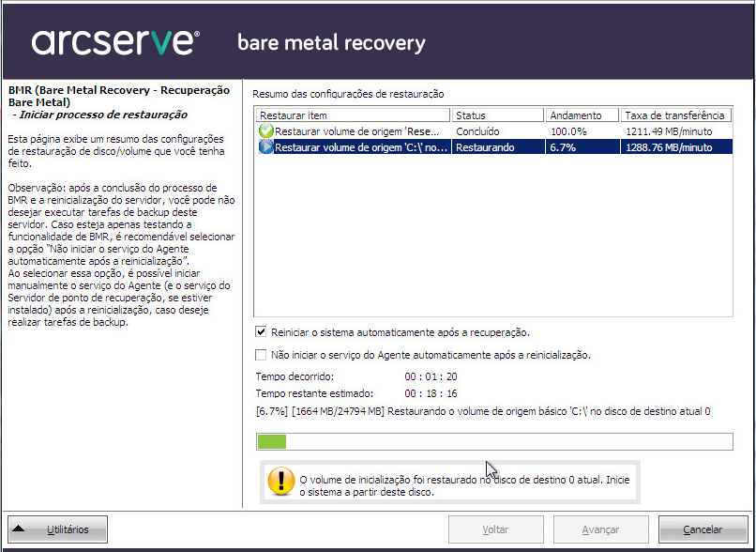
Task: Click the '100.0%' progress cell
Action: [568, 131]
